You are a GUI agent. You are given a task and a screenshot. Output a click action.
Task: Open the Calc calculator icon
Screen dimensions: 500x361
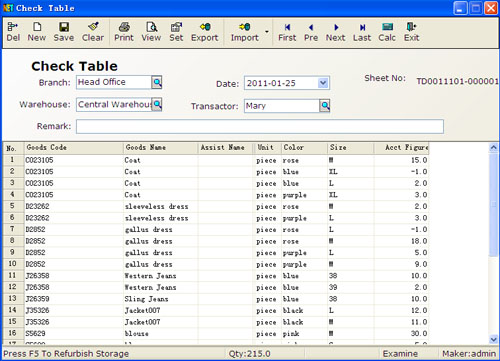click(387, 32)
